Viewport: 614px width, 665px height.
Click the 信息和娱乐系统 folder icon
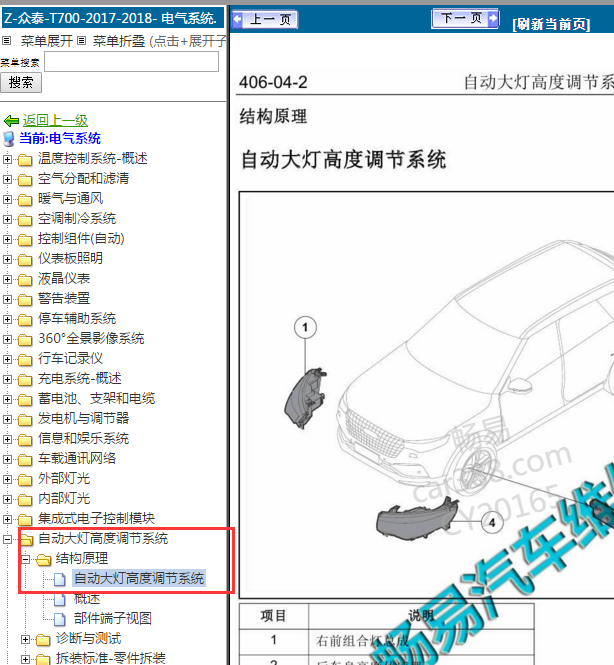pyautogui.click(x=25, y=439)
